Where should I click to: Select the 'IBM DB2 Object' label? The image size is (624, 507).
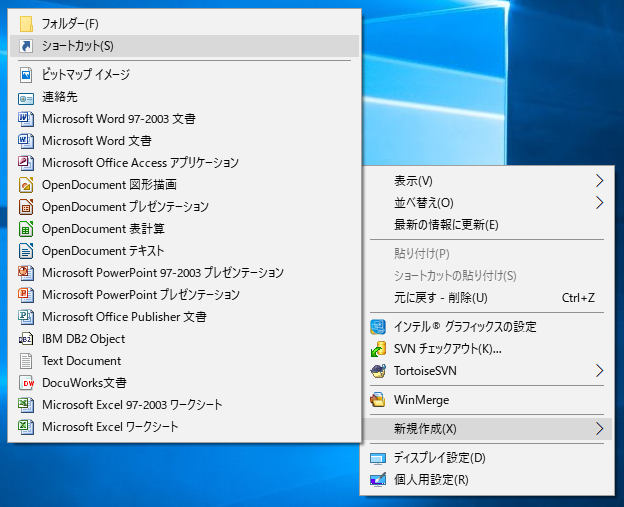(x=84, y=339)
